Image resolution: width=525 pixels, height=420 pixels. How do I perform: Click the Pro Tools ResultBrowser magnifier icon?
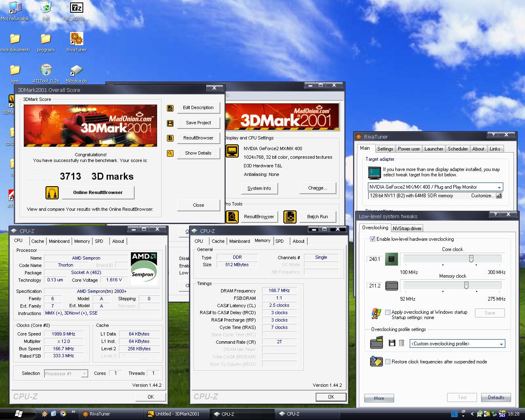233,217
